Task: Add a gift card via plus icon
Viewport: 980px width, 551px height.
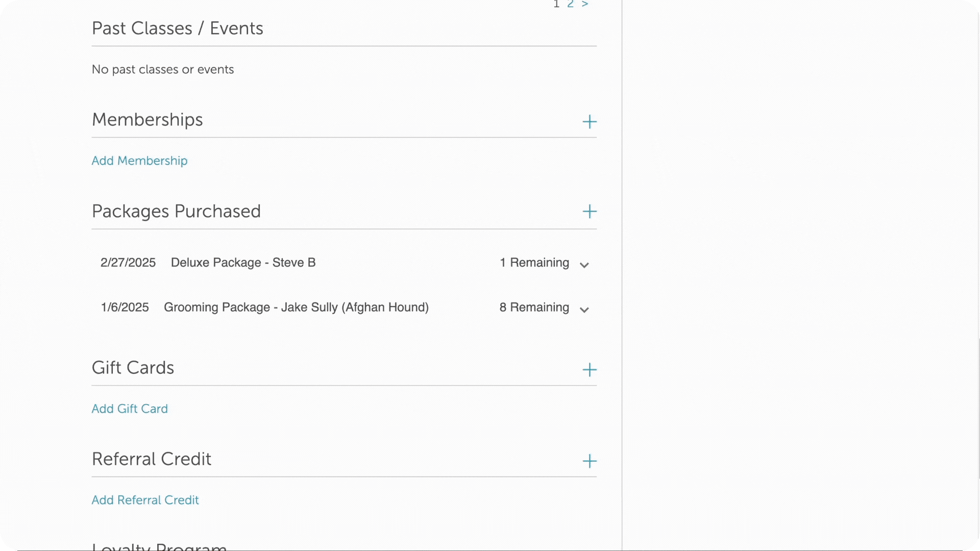Action: click(x=590, y=370)
